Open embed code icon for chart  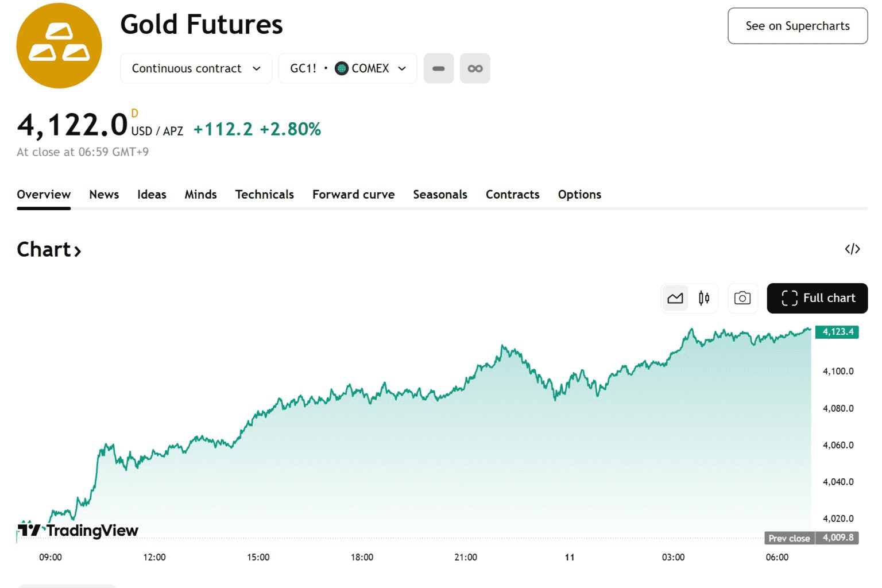(852, 249)
